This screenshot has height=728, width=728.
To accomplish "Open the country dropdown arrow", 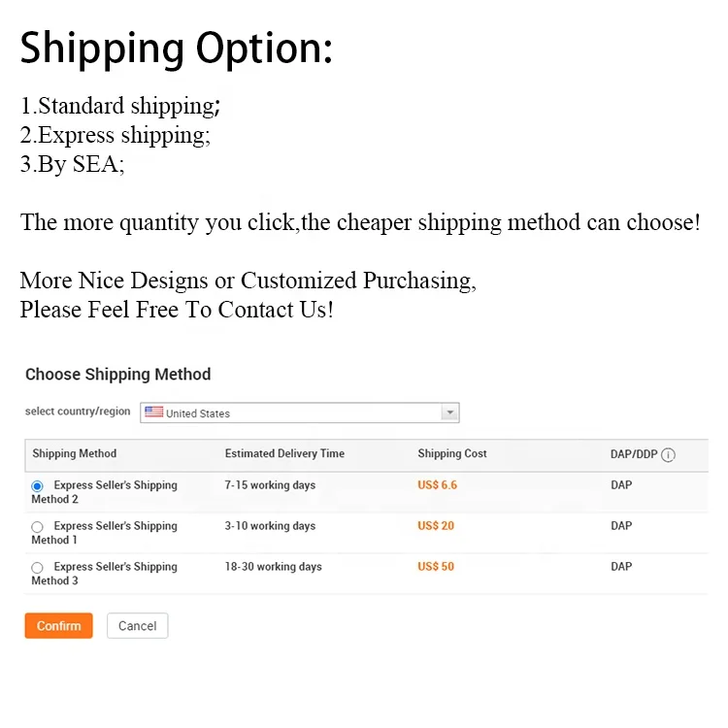I will [449, 413].
